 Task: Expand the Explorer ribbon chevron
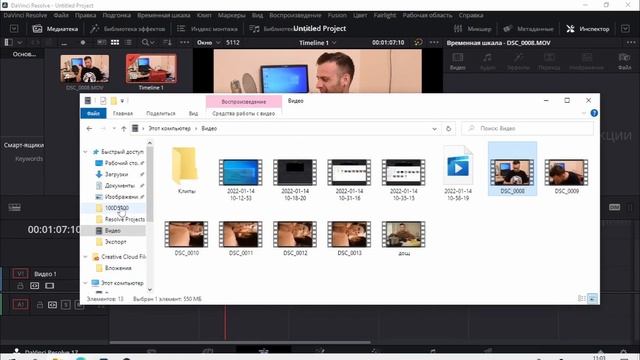[584, 113]
